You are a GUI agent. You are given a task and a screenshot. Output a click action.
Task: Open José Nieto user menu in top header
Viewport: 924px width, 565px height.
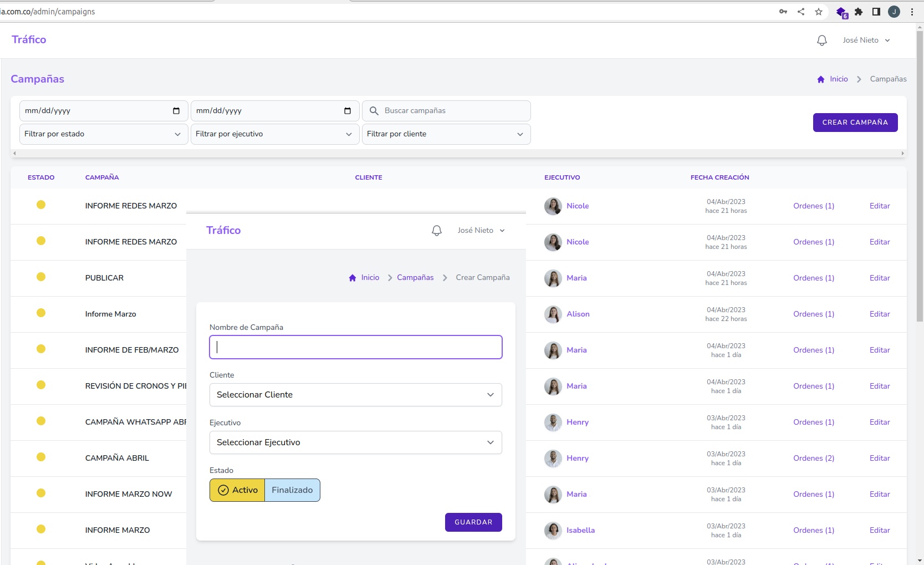[866, 40]
